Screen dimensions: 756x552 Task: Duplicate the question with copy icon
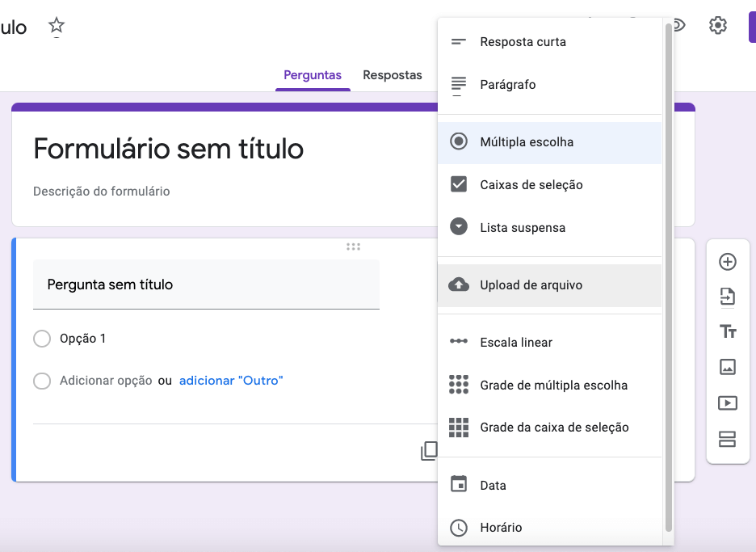click(x=429, y=451)
